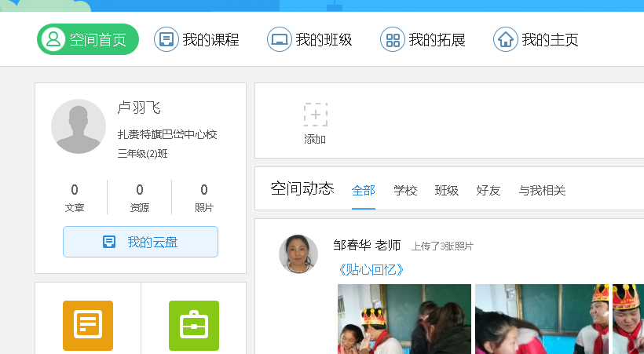Open the 文章 count
Image resolution: width=644 pixels, height=354 pixels.
(75, 197)
